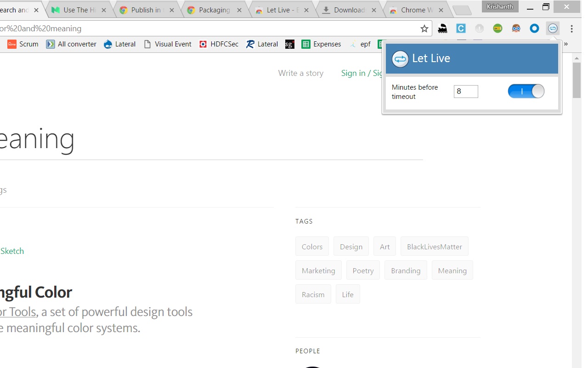Click the greyed-out round extension icon
Viewport: 588px width, 368px height.
pos(479,29)
